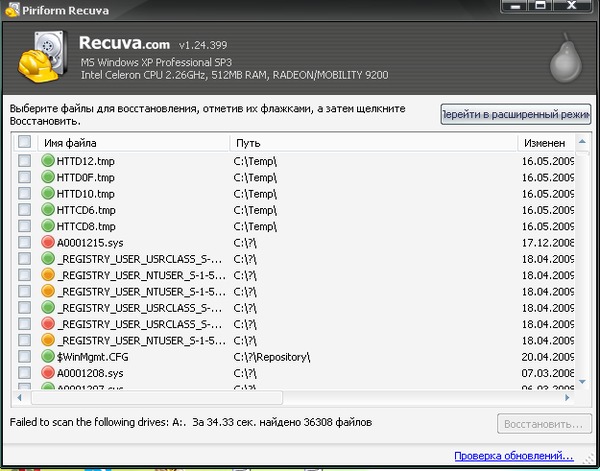
Task: Click Recuva.com title text
Action: click(x=124, y=43)
